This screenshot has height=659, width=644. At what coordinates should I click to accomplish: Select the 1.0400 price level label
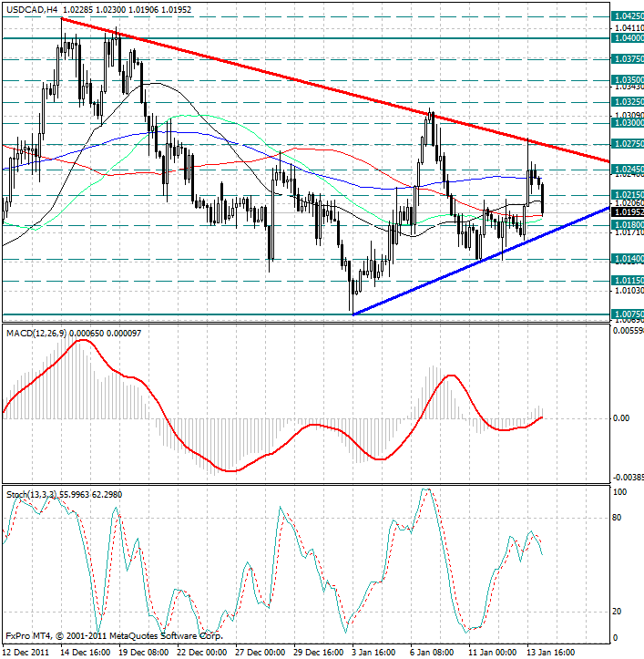pyautogui.click(x=628, y=38)
